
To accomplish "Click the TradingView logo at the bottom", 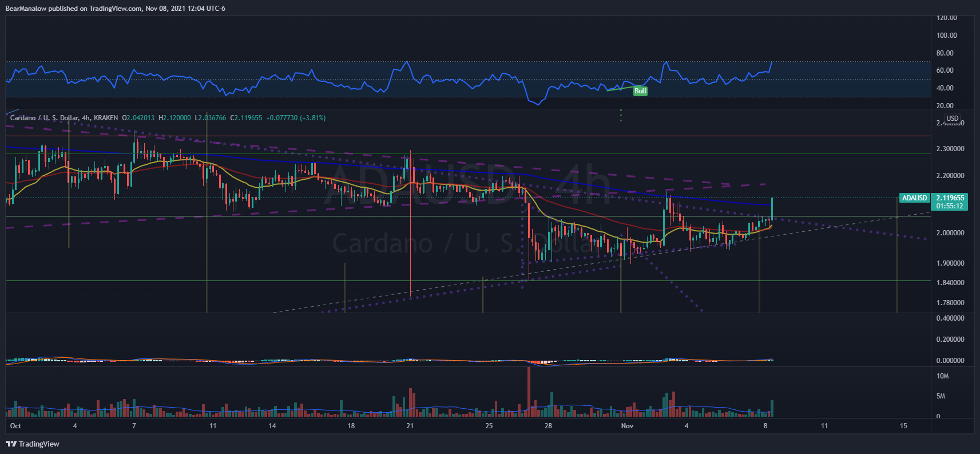I will click(x=33, y=444).
